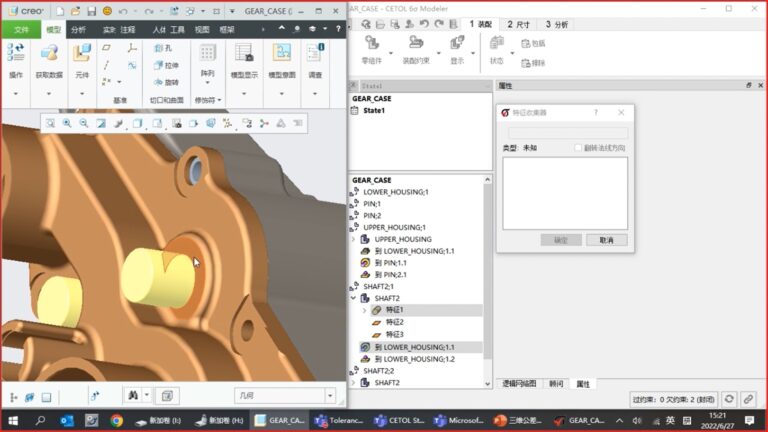The height and width of the screenshot is (432, 768).
Task: Click the 包括 button in CETOL ribbon
Action: [x=533, y=44]
